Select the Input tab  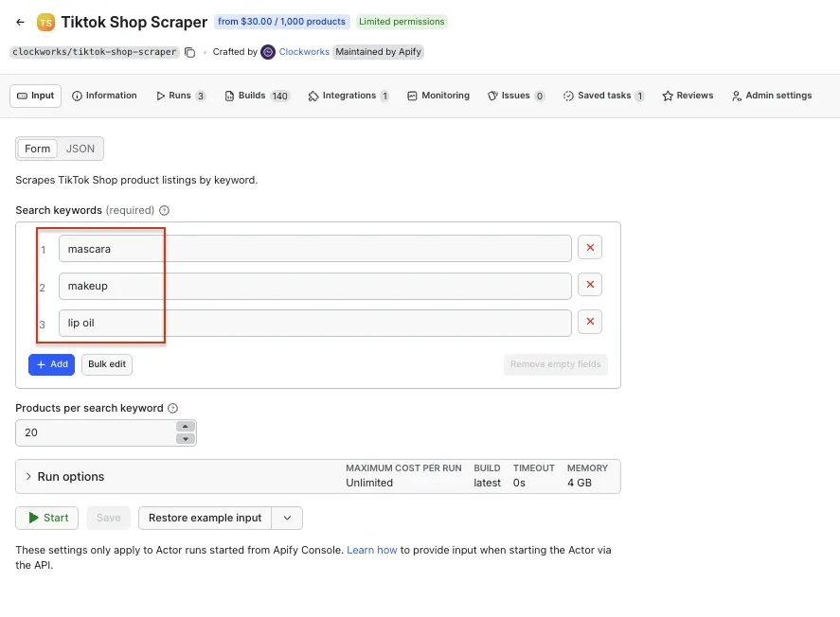[x=35, y=96]
